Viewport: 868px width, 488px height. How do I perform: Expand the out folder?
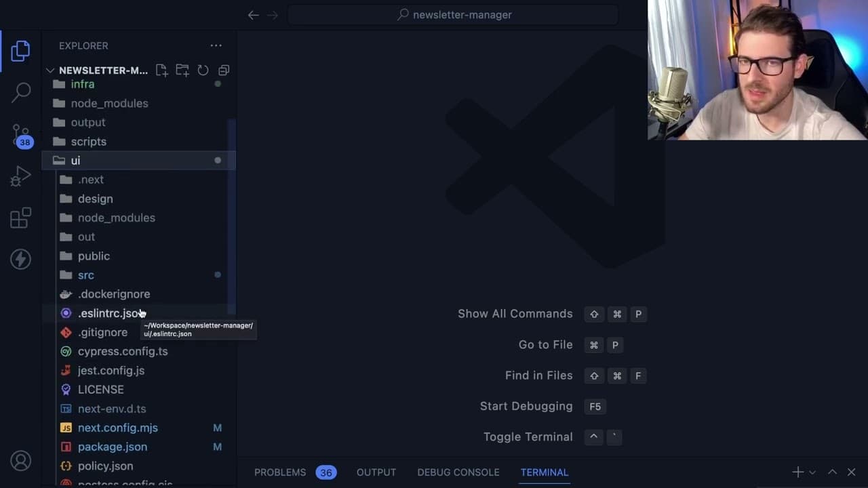coord(138,237)
